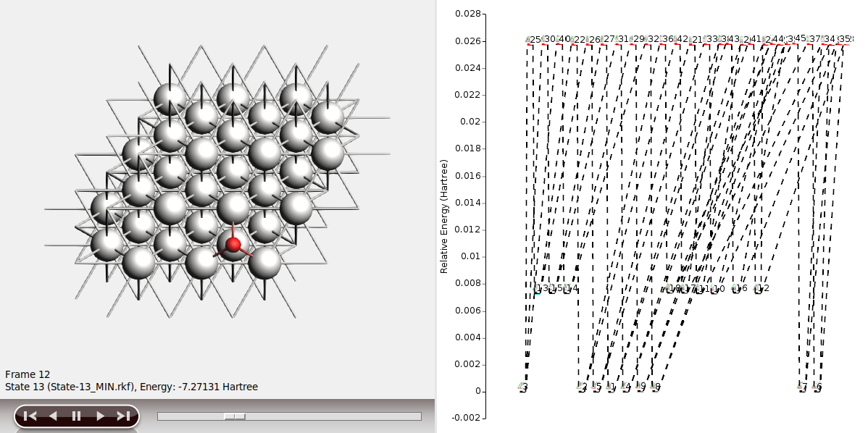Select state 7 near the bottom right
The image size is (868, 433).
pyautogui.click(x=803, y=387)
